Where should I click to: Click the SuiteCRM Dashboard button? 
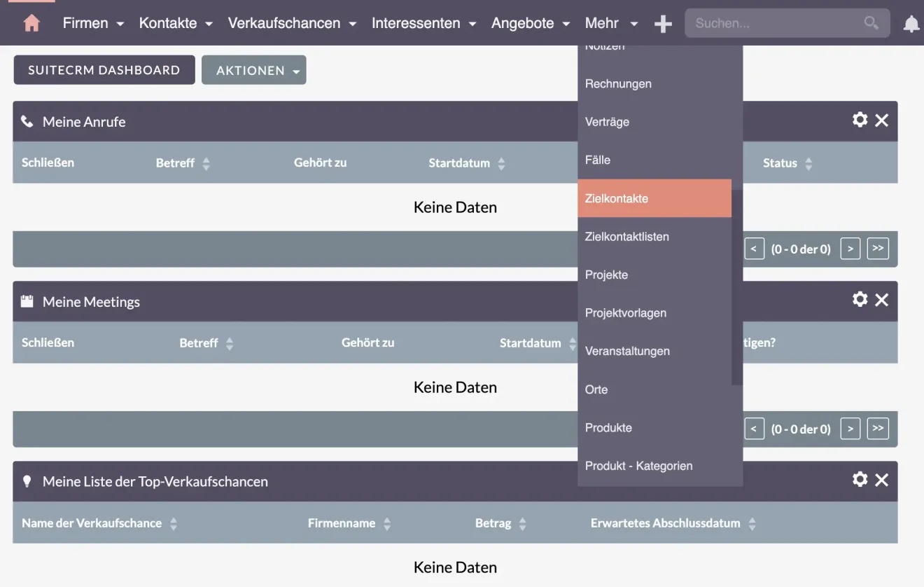point(104,70)
